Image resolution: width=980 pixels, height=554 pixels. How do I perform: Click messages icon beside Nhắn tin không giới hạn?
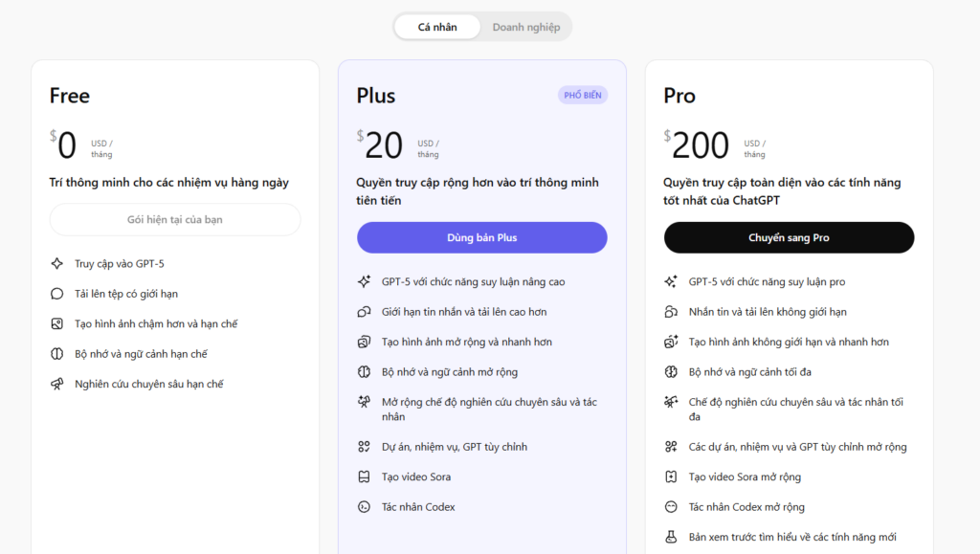(671, 312)
